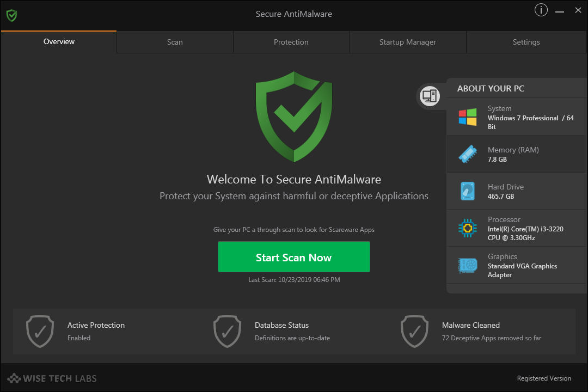Click the Welcome To Secure AntiMalware heading
The image size is (588, 392).
tap(294, 179)
